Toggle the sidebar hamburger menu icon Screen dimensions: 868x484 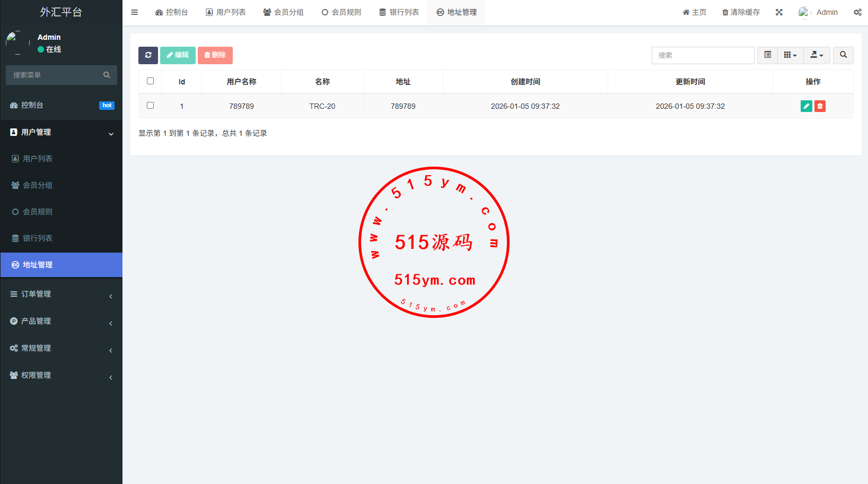135,12
